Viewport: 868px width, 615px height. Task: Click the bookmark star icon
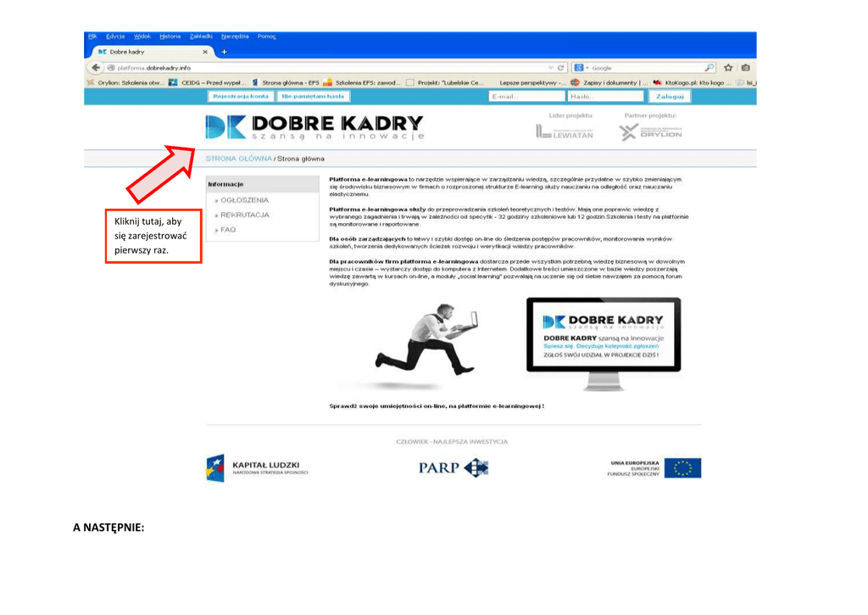[728, 68]
